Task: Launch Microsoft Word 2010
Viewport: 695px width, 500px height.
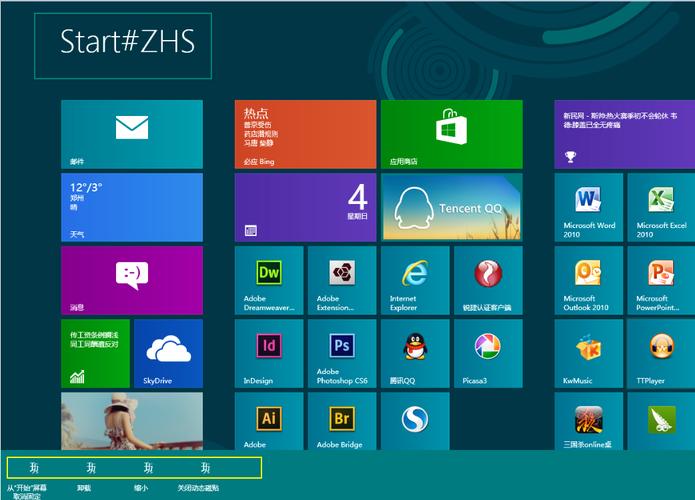Action: pyautogui.click(x=589, y=207)
